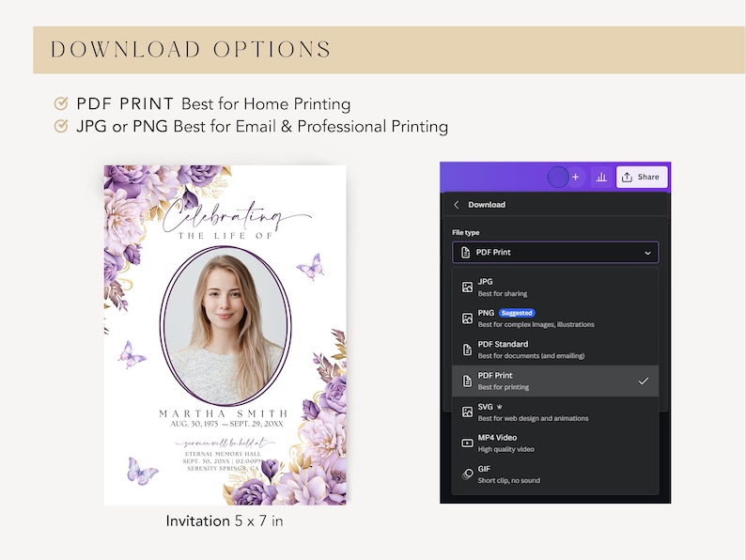
Task: Click the share upload arrow icon
Action: coord(627,177)
